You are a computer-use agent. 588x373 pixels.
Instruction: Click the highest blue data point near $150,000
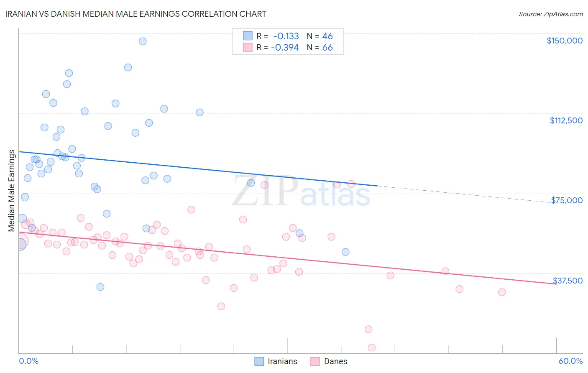[143, 41]
